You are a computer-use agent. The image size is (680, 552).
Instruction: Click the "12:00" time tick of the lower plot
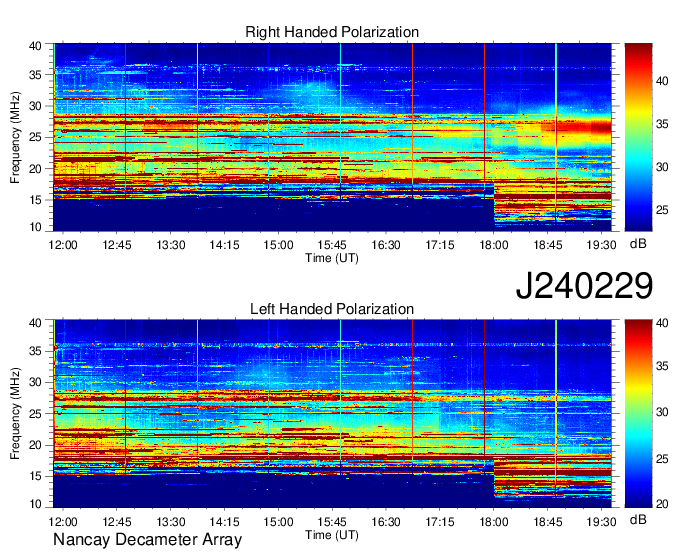tap(63, 522)
